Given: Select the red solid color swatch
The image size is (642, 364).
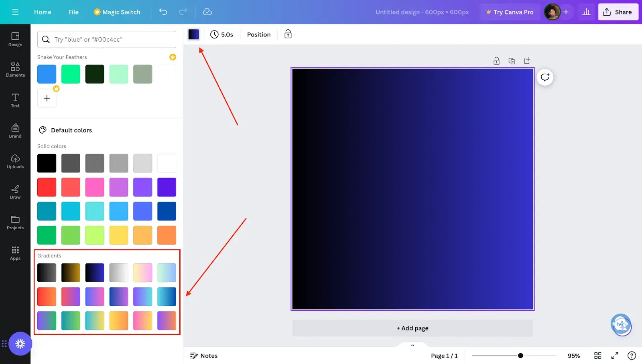Looking at the screenshot, I should click(x=47, y=187).
